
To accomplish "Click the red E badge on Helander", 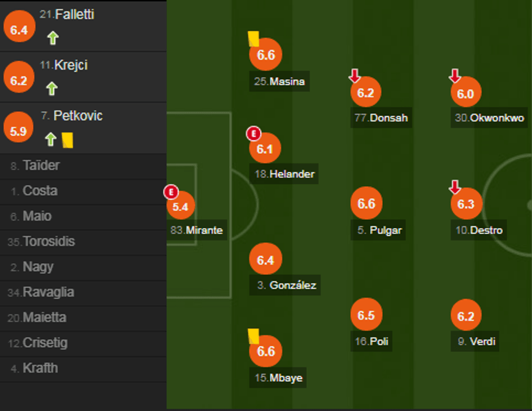I will (253, 134).
